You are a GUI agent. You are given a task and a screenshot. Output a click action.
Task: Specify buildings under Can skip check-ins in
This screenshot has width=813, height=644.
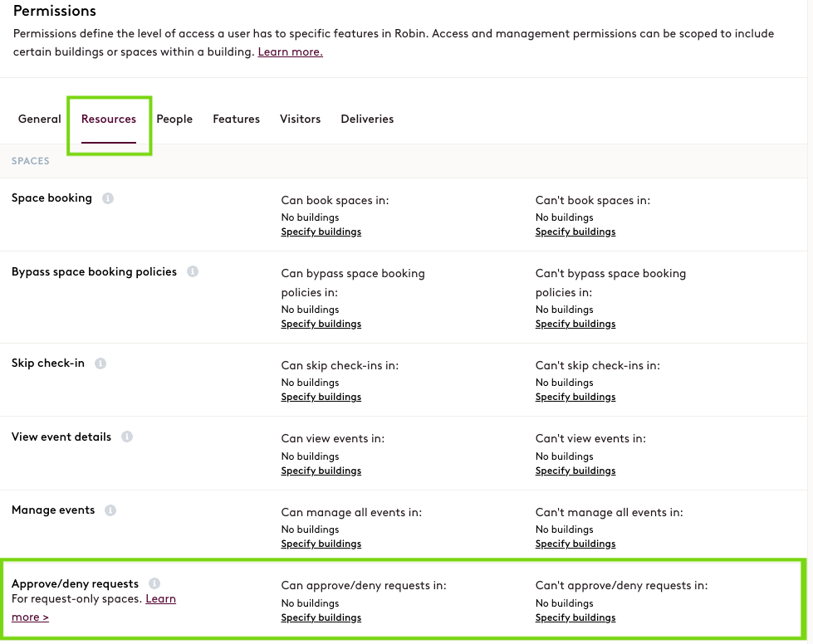[x=321, y=397]
